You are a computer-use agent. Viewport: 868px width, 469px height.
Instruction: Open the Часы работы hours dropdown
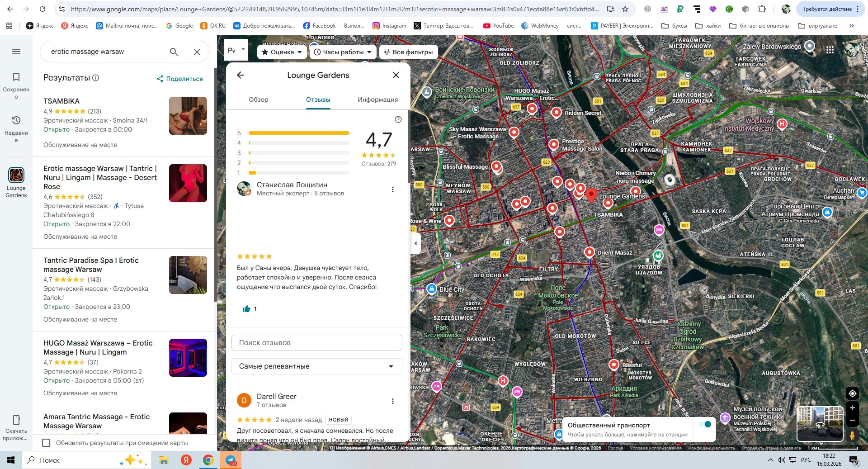(x=343, y=52)
